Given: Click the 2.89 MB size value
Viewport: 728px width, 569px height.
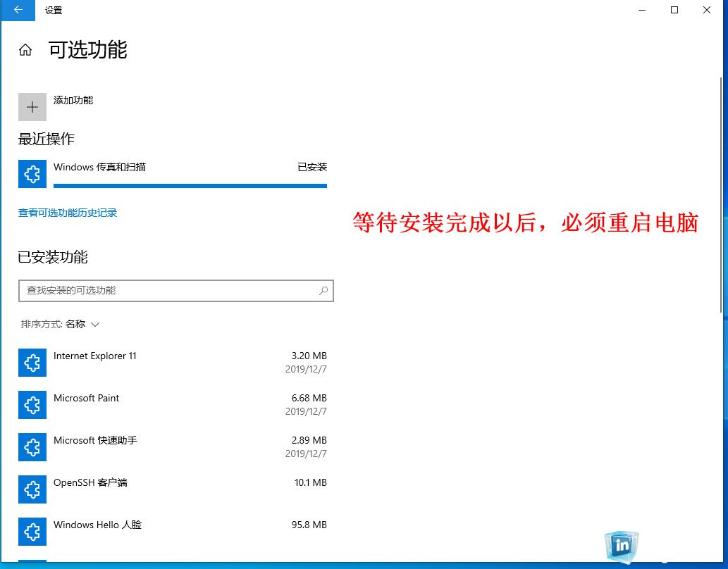Looking at the screenshot, I should [309, 440].
